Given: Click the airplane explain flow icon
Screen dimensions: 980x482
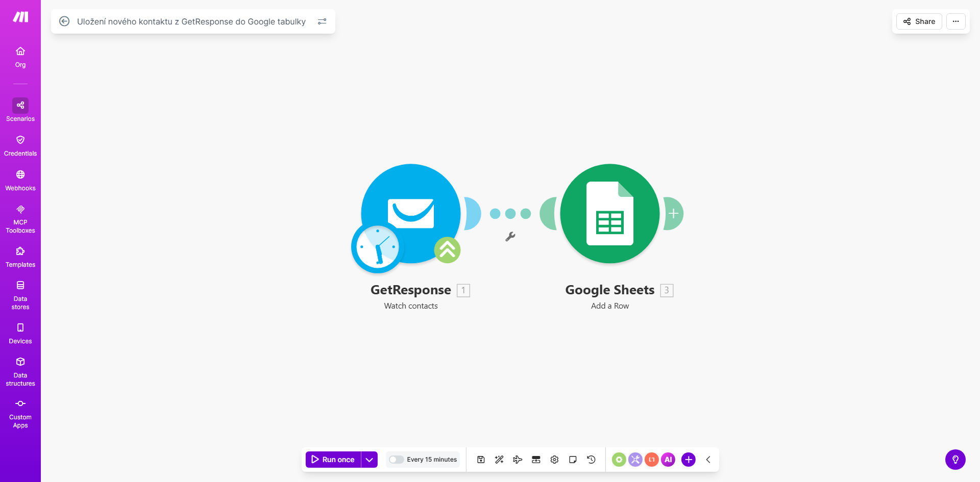Looking at the screenshot, I should pos(518,460).
